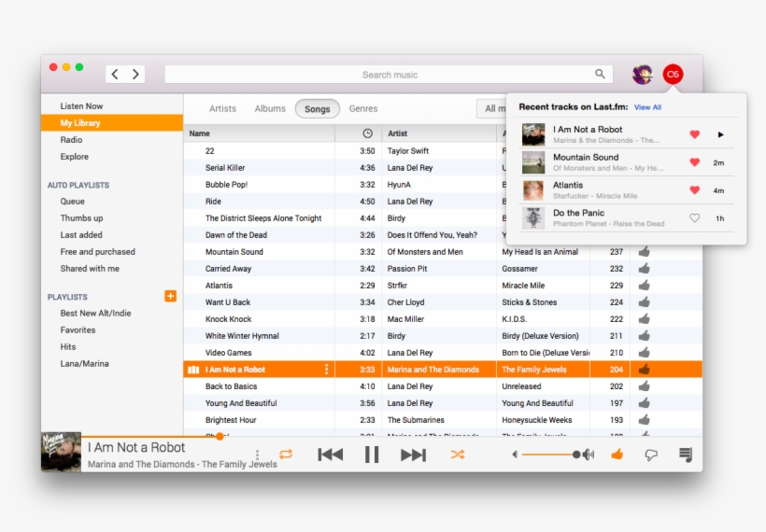Add a new playlist with plus icon
The width and height of the screenshot is (766, 532).
coord(170,296)
